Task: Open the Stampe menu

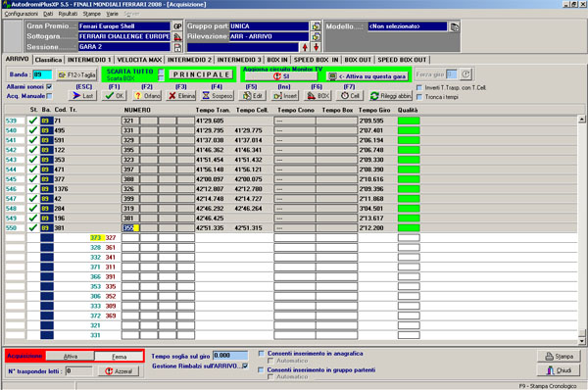Action: point(92,14)
